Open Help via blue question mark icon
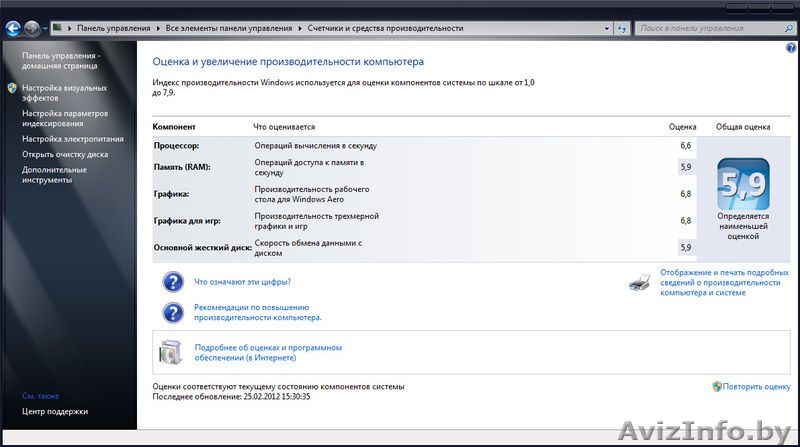Viewport: 800px width, 447px height. (x=791, y=48)
